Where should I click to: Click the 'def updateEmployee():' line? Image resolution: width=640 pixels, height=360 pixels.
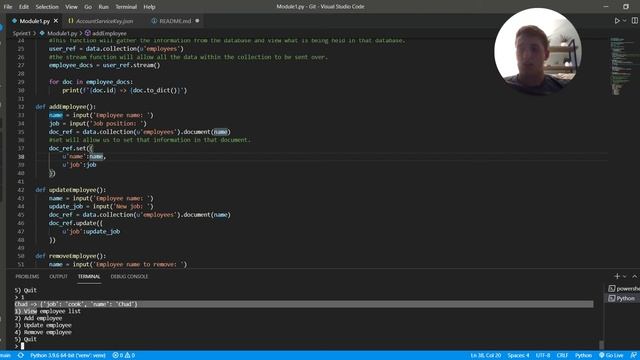pyautogui.click(x=70, y=190)
